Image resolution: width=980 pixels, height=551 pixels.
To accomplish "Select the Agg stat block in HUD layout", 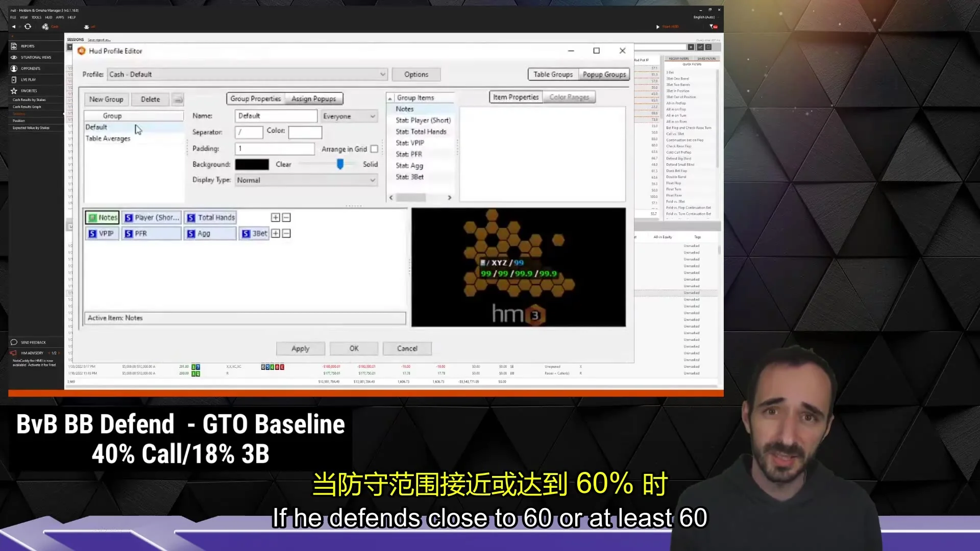I will point(210,234).
